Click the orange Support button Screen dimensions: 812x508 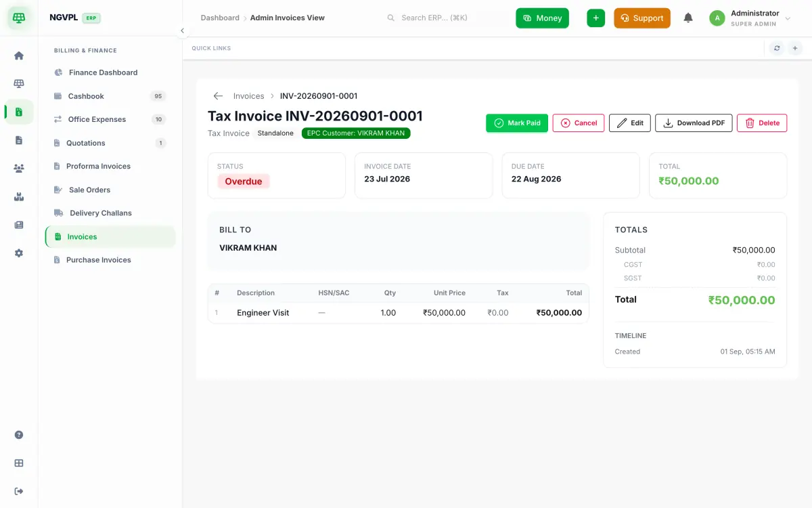coord(642,18)
